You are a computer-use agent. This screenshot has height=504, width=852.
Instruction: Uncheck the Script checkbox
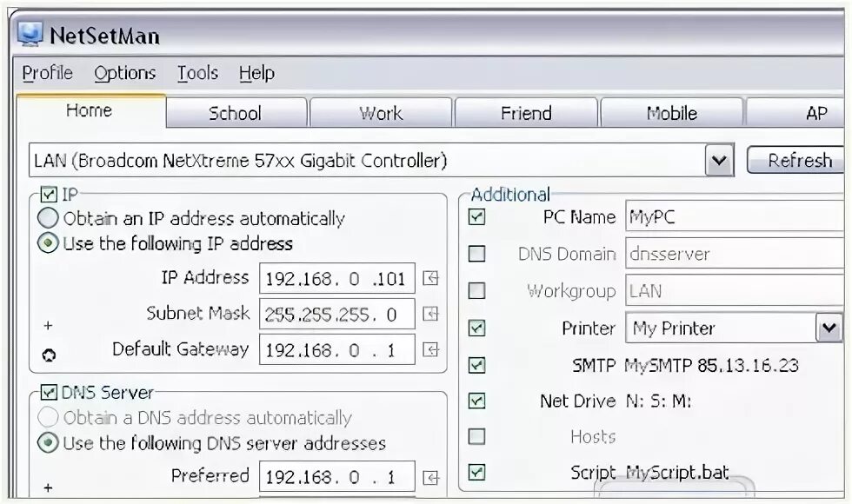(x=476, y=472)
